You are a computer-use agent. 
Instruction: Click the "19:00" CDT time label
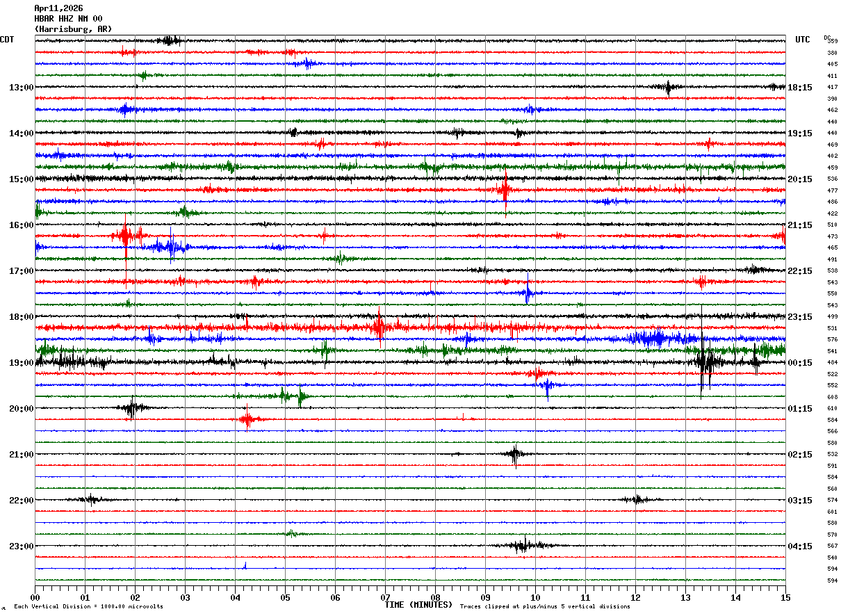[22, 363]
